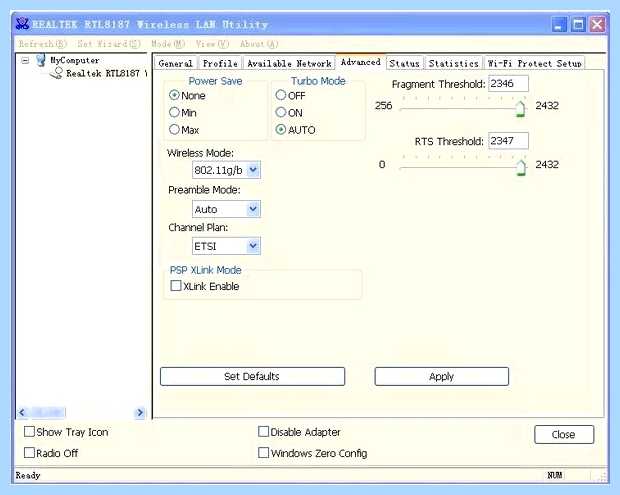Open the Set Wizard menu
Viewport: 620px width, 495px height.
[109, 43]
